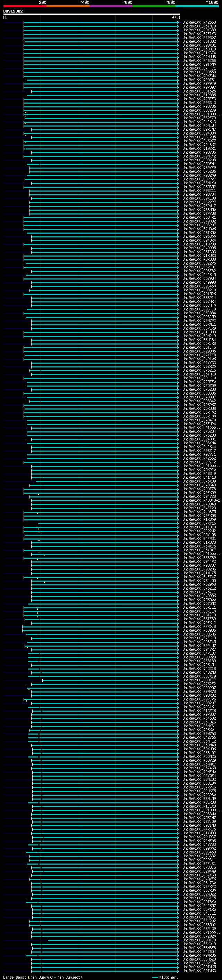This screenshot has height=980, width=222.
Task: Pick hit UniRef100_Q4ABZ5
Action: pyautogui.click(x=199, y=512)
